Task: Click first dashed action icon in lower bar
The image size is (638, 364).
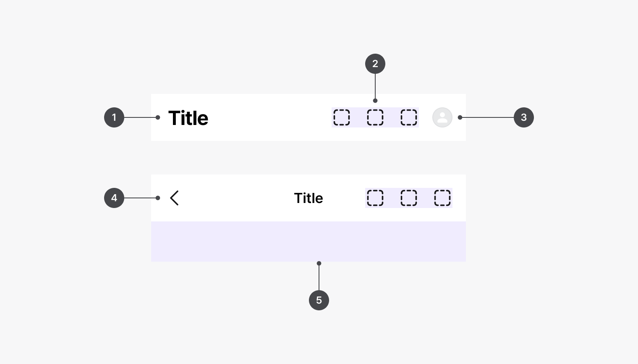Action: click(375, 198)
